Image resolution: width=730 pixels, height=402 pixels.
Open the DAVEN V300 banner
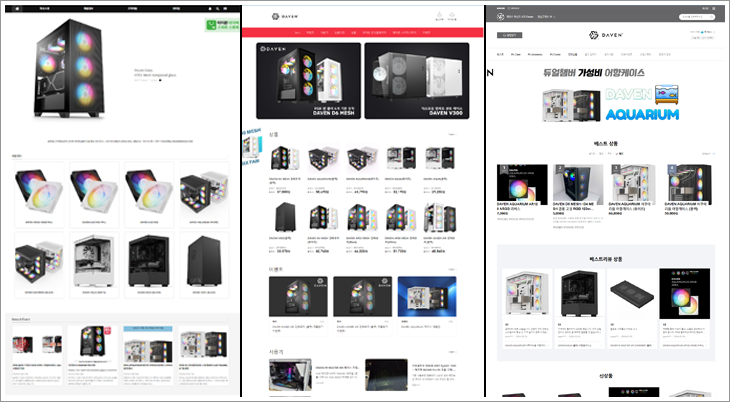[417, 81]
